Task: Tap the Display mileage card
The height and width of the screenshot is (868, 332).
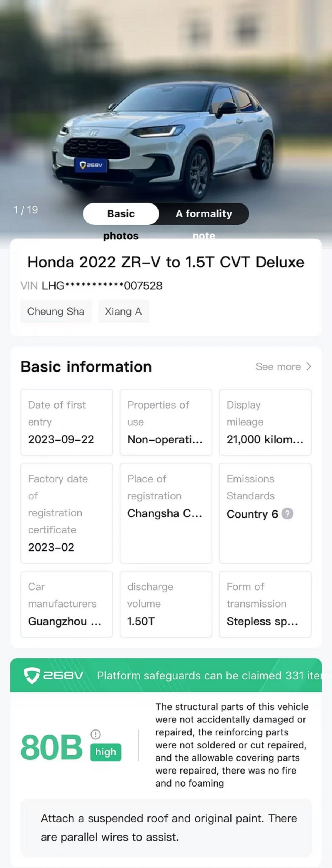Action: (x=265, y=422)
